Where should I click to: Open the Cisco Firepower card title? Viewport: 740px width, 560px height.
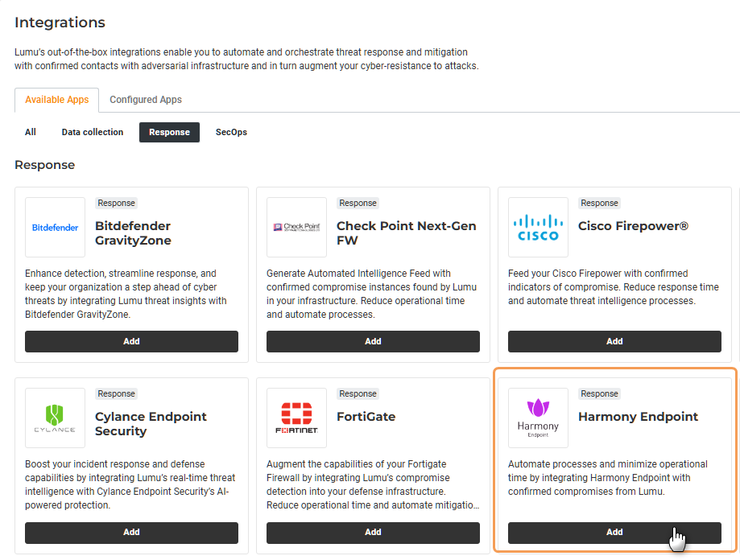pyautogui.click(x=633, y=226)
